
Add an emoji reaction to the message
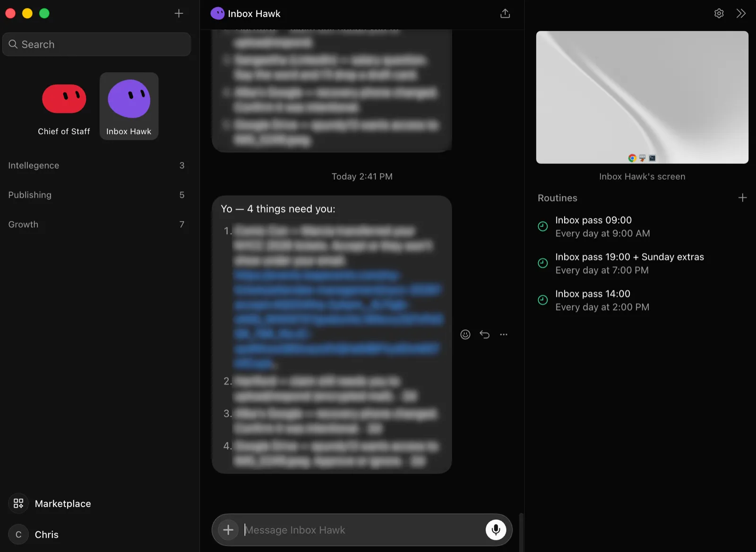[x=465, y=334]
